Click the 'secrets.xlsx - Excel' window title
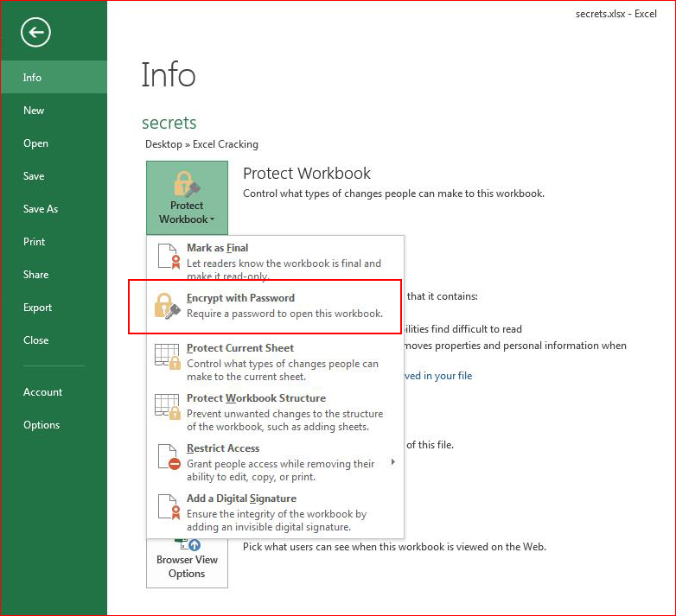This screenshot has height=616, width=676. (616, 14)
